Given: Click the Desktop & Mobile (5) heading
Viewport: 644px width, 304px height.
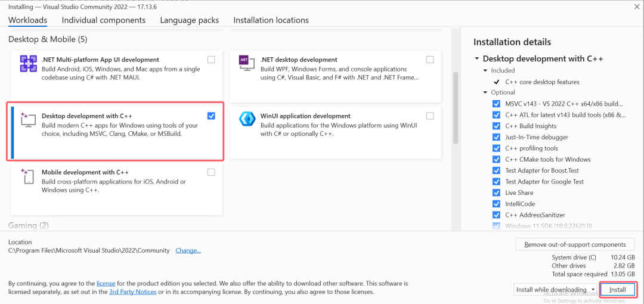Looking at the screenshot, I should point(48,39).
